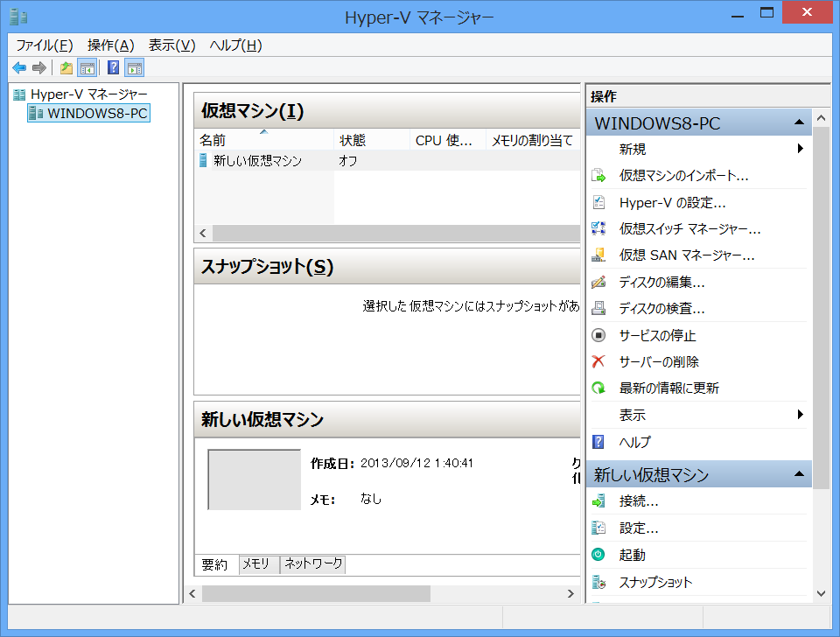Click actions pane scroll down arrow
This screenshot has width=840, height=637.
pyautogui.click(x=822, y=593)
